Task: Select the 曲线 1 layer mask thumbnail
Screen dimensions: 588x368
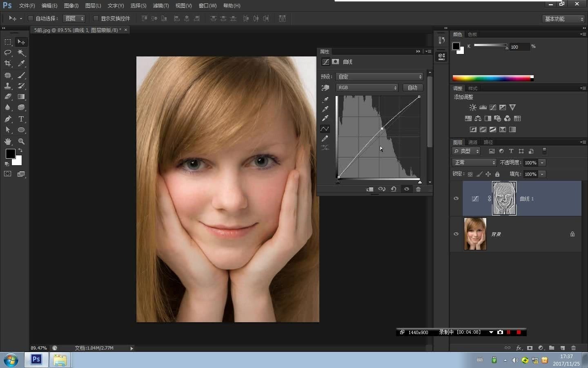Action: pos(504,198)
